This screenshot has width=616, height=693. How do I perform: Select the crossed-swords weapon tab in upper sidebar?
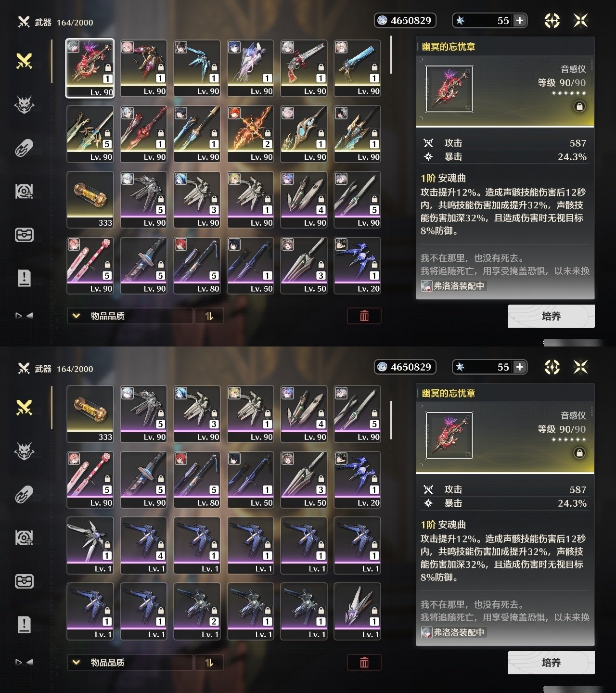[24, 61]
